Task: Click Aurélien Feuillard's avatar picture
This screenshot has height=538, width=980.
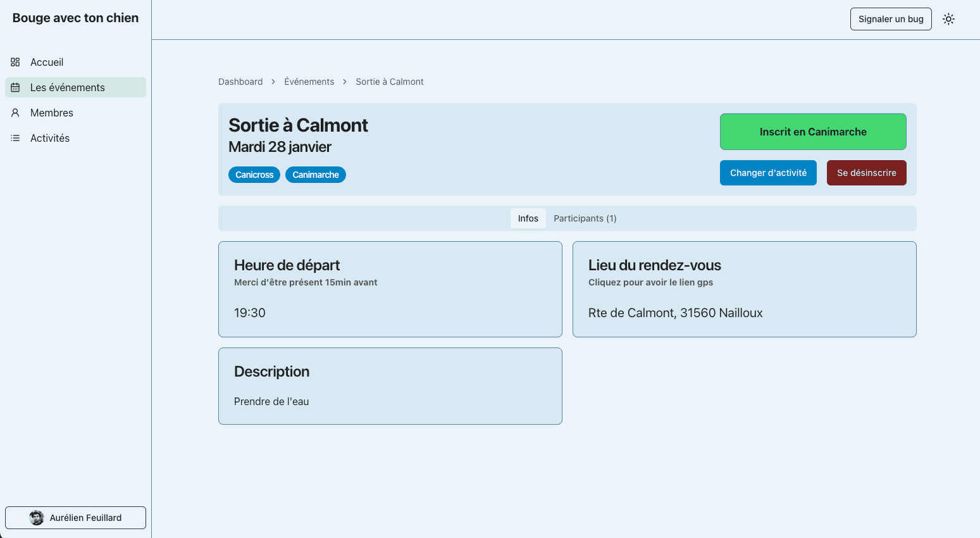Action: 37,518
